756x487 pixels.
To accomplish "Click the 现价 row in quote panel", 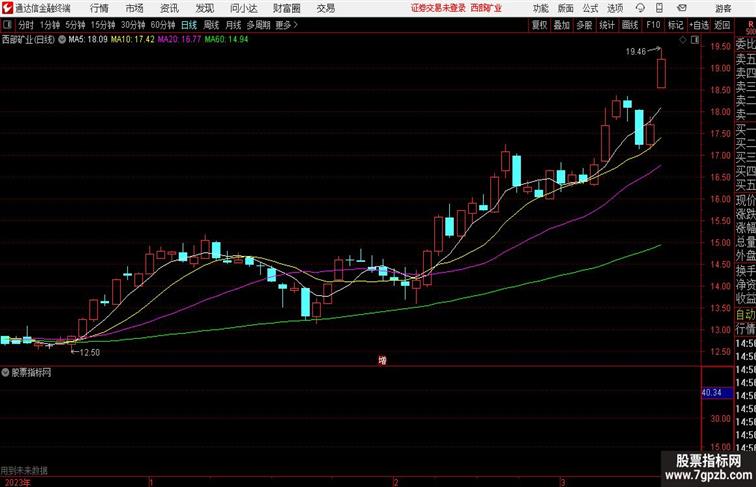I will (745, 200).
